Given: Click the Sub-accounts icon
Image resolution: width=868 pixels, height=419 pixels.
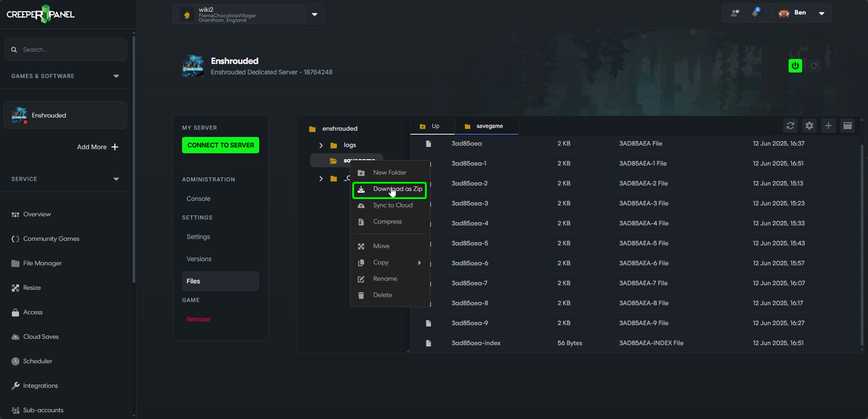Looking at the screenshot, I should point(15,410).
